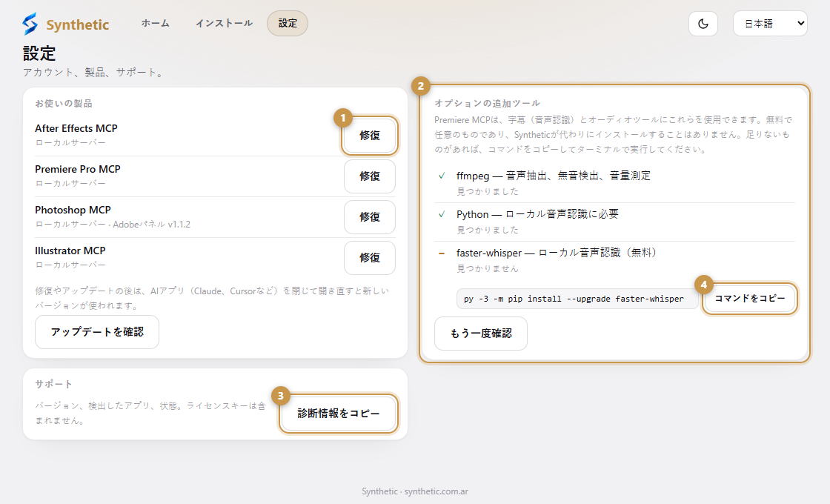Click the dash status icon beside faster-whisper
This screenshot has height=504, width=830.
coord(442,253)
